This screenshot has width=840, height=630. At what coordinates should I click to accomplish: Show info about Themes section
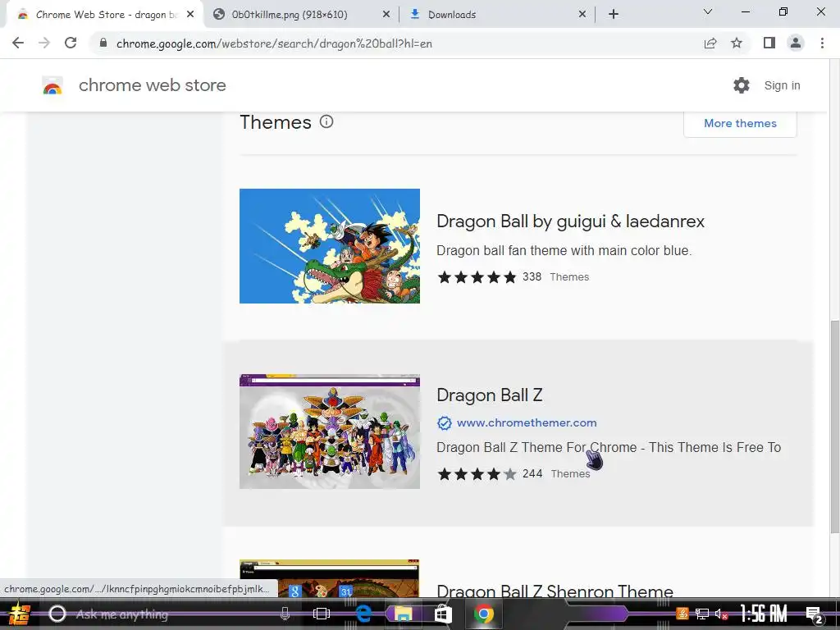326,121
